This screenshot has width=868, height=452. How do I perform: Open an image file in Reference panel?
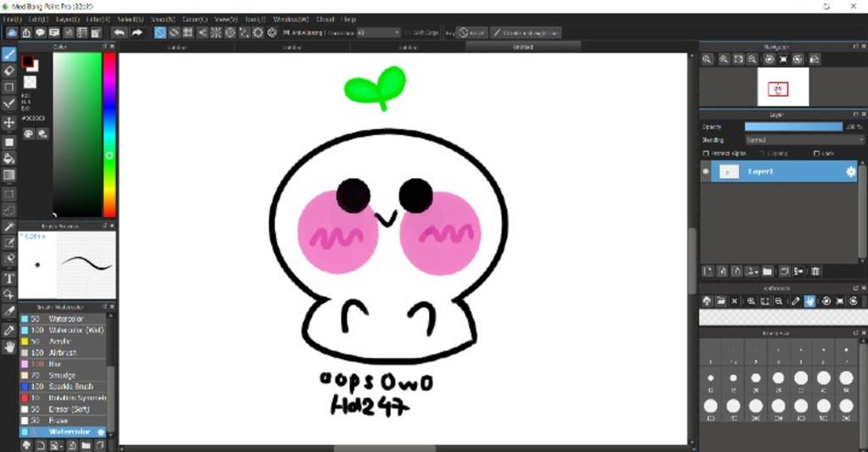tap(721, 301)
